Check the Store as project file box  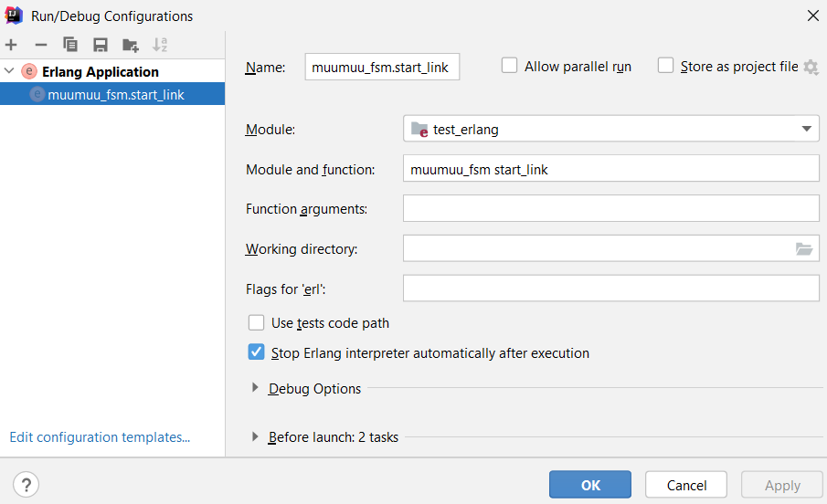point(666,66)
